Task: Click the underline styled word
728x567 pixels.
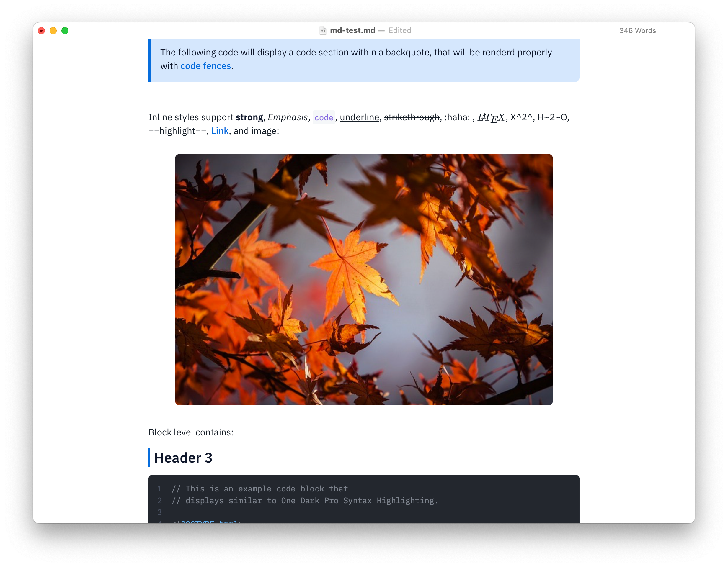Action: [x=359, y=118]
